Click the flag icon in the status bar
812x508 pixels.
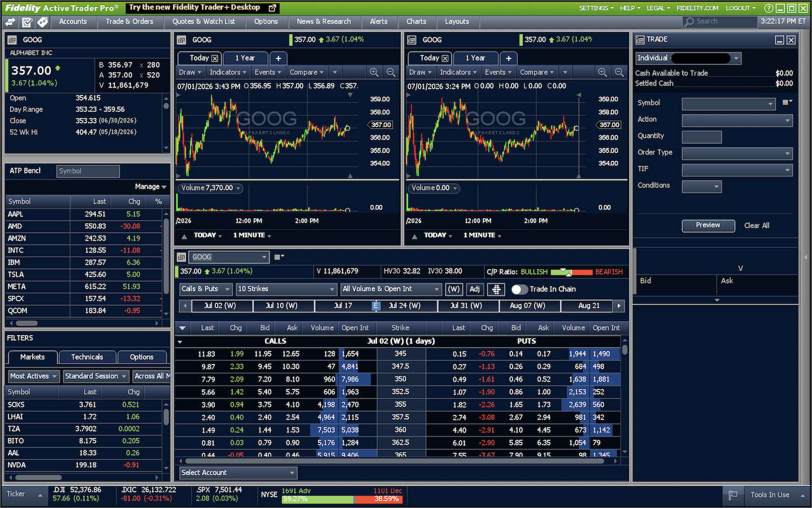pyautogui.click(x=732, y=495)
